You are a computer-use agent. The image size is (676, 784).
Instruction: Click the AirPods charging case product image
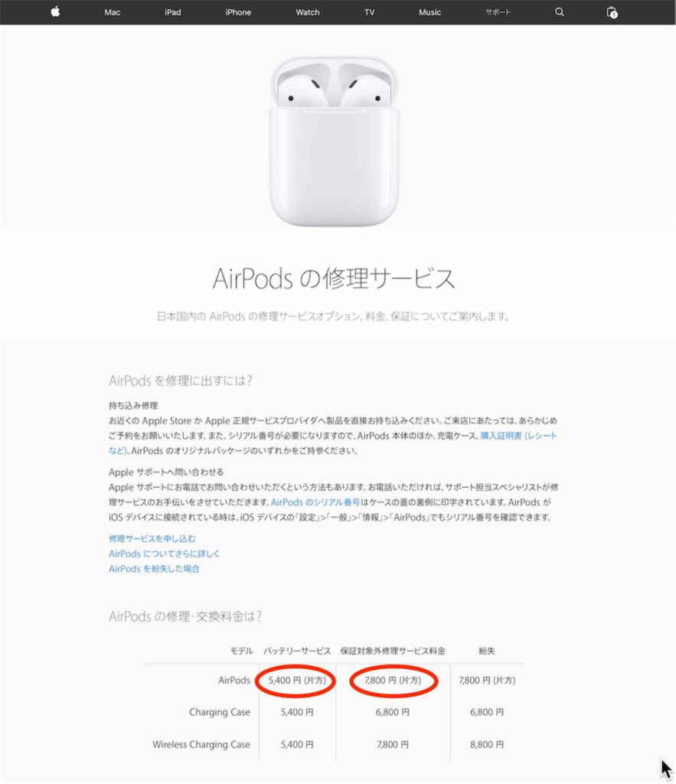pyautogui.click(x=334, y=141)
